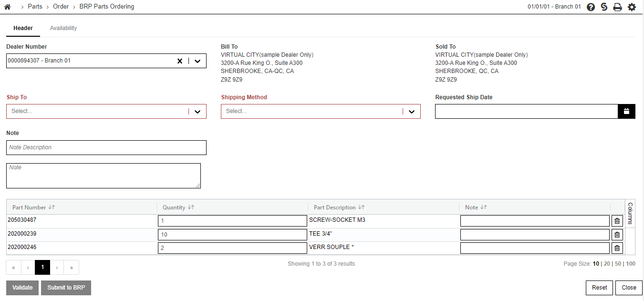Delete the 205030487 part row

pyautogui.click(x=617, y=221)
